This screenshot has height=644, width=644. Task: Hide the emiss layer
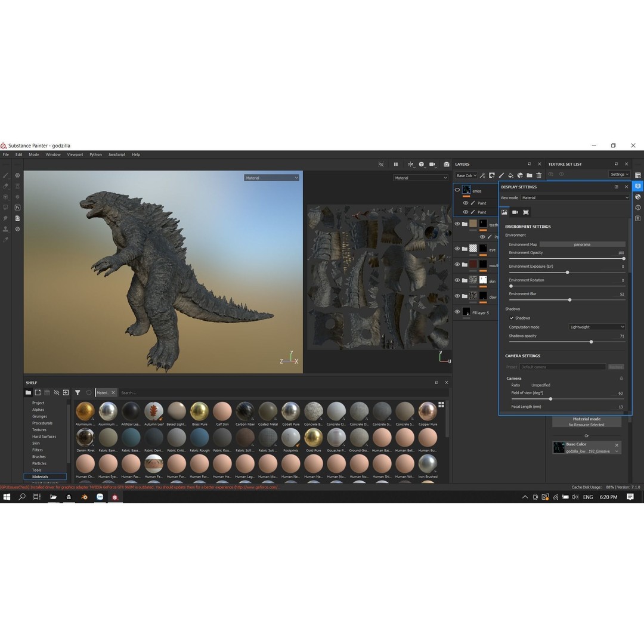[457, 190]
